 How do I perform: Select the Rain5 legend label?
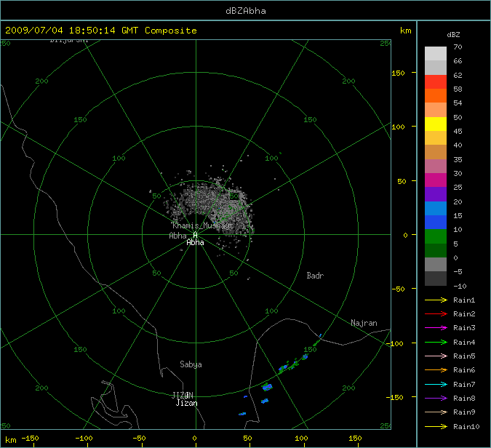464,356
